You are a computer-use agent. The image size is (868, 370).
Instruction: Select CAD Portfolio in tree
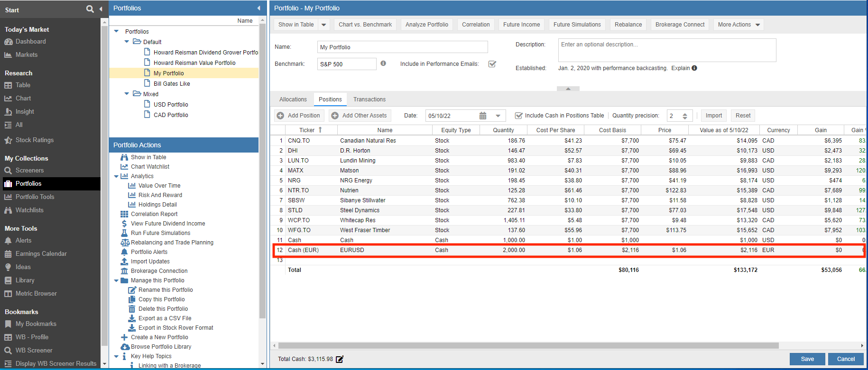(x=171, y=115)
